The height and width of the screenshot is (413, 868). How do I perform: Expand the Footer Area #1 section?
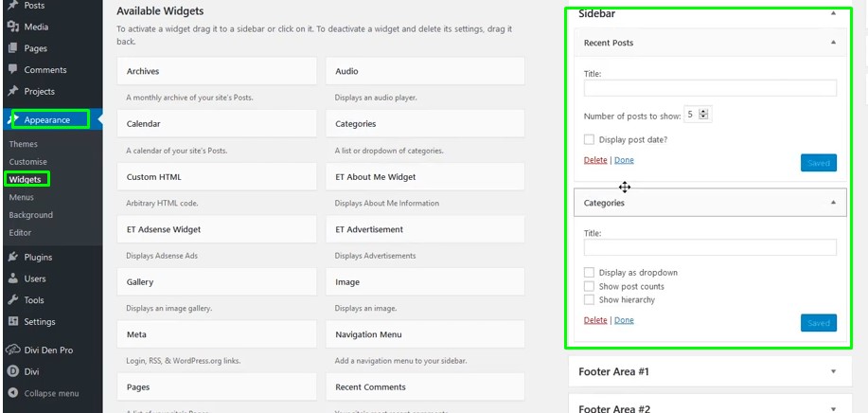pos(833,372)
